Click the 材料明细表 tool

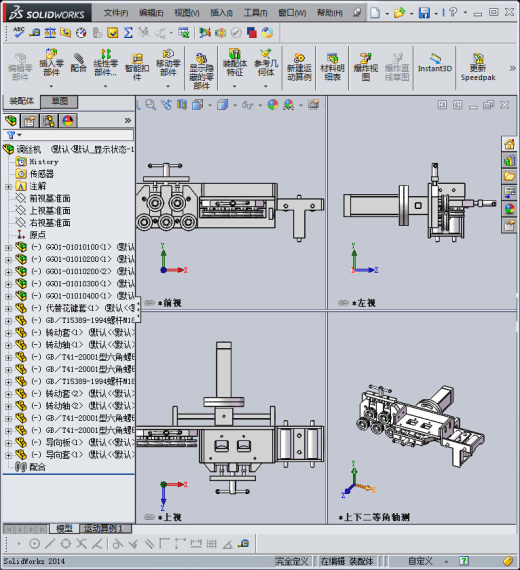tap(332, 67)
